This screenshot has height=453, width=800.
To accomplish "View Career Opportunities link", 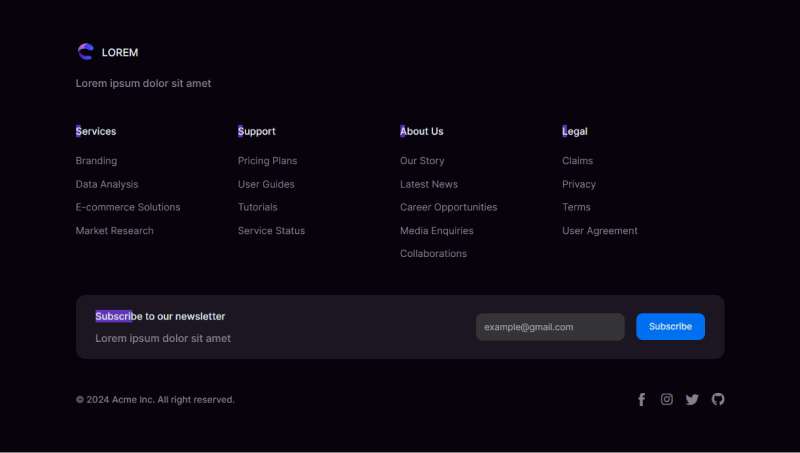I will tap(448, 207).
